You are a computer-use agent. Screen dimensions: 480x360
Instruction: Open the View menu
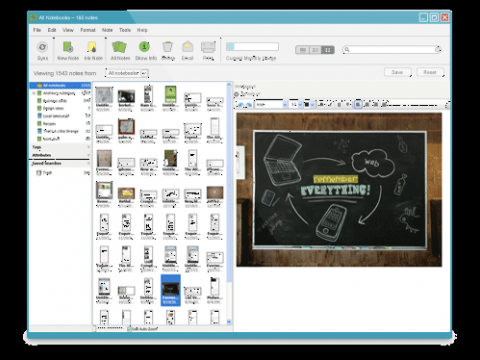(x=68, y=30)
